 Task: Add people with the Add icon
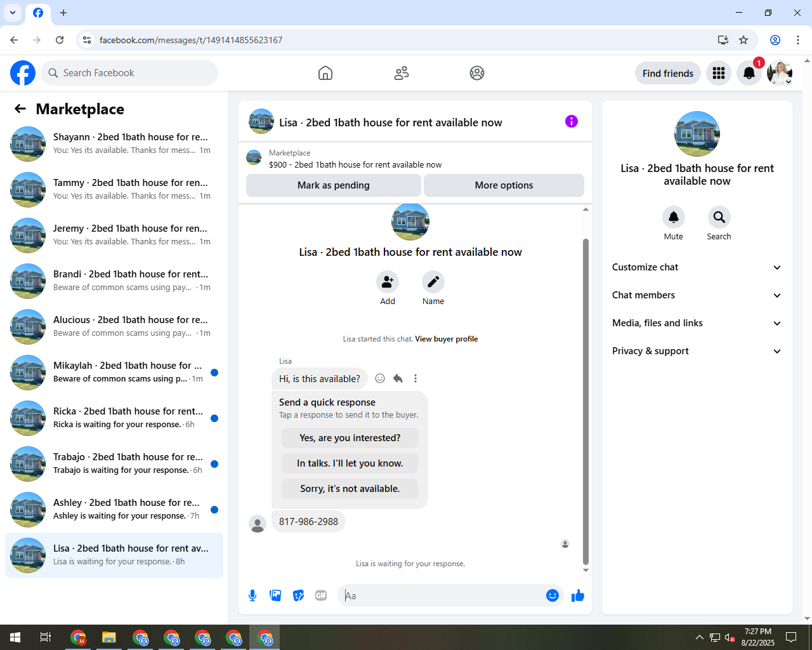[x=388, y=282]
